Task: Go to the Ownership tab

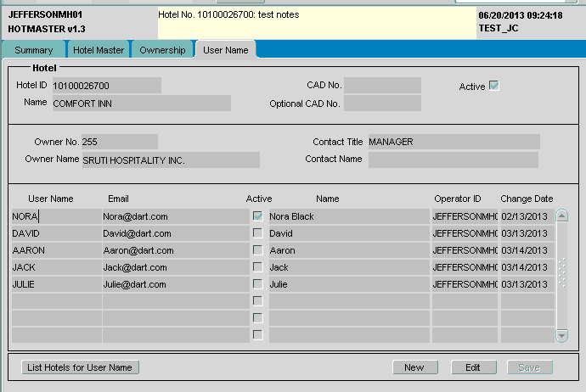Action: [x=162, y=50]
